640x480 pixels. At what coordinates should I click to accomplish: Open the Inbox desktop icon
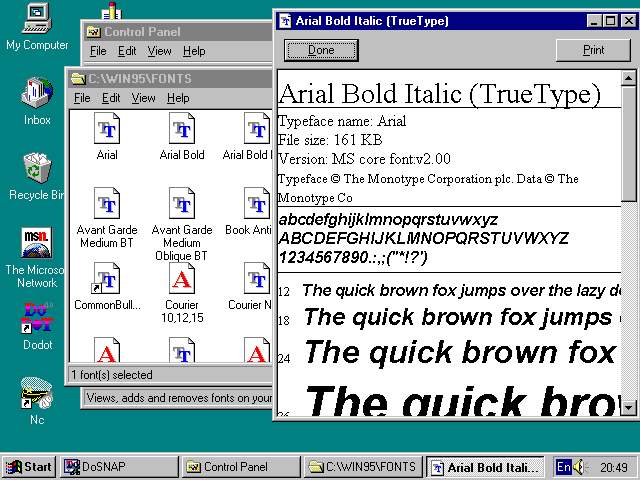pos(37,94)
